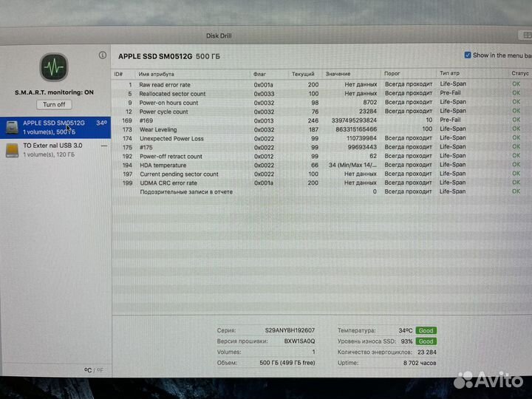This screenshot has height=399, width=532.
Task: Select the Unexpected Power Loss row
Action: [x=321, y=138]
